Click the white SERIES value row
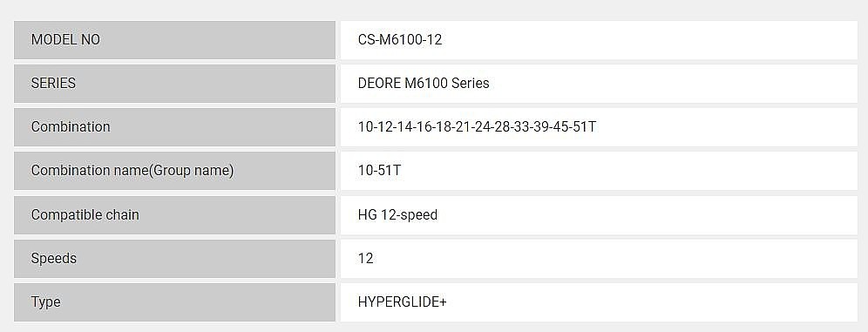Image resolution: width=868 pixels, height=332 pixels. [x=599, y=84]
